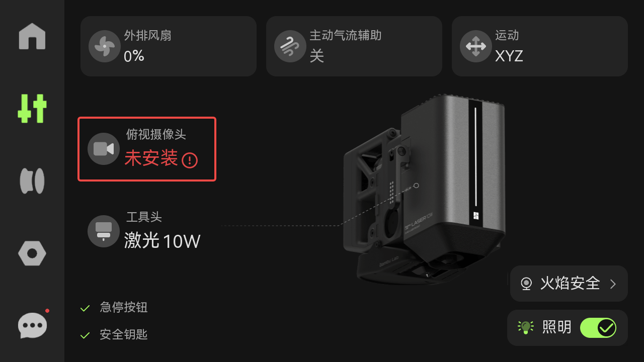Go to the Home screen icon
The height and width of the screenshot is (362, 644).
click(32, 36)
